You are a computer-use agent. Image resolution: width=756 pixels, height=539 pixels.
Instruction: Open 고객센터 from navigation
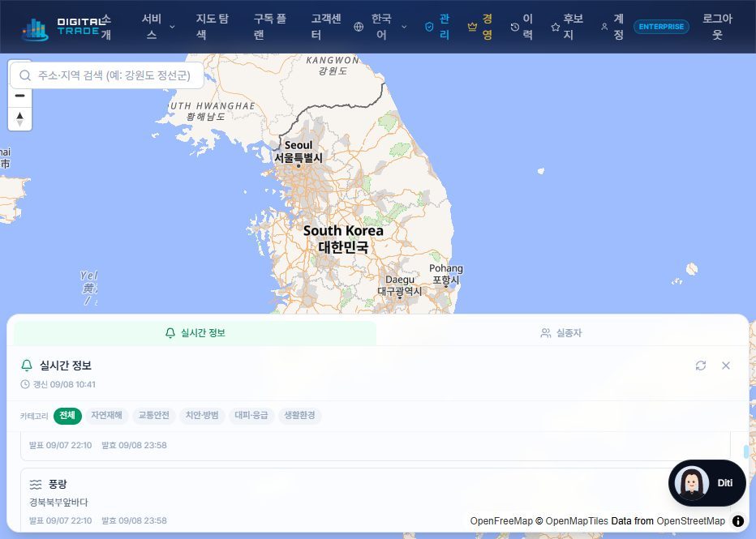[x=326, y=27]
